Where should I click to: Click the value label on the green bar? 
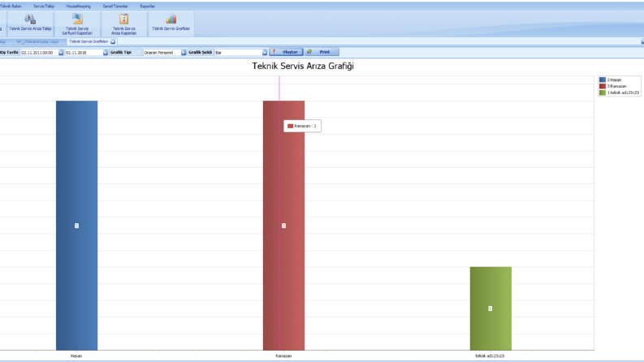click(490, 308)
